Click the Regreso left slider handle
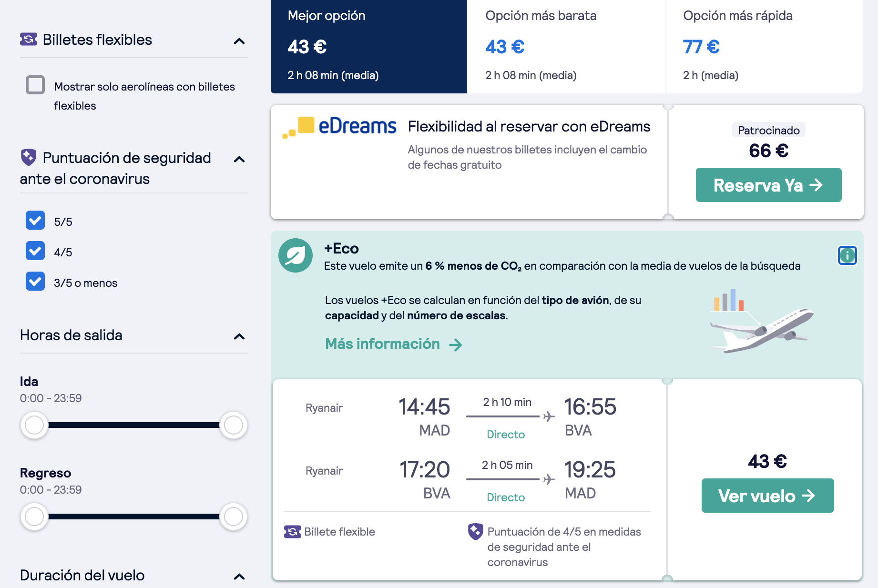 point(34,517)
